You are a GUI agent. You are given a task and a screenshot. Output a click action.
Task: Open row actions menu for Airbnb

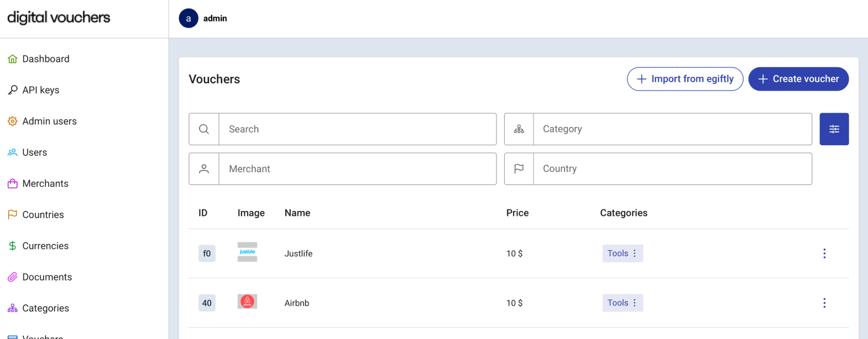pos(824,303)
